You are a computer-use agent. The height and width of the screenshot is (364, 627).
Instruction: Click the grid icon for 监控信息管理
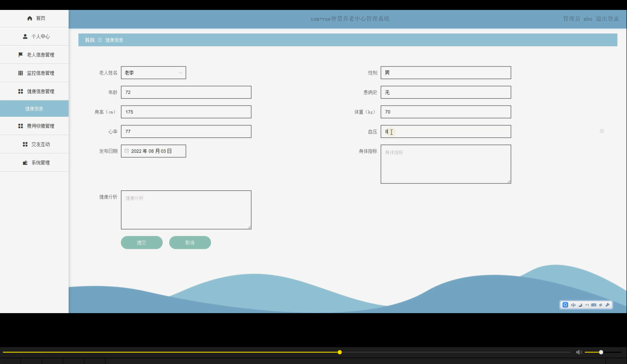(20, 73)
